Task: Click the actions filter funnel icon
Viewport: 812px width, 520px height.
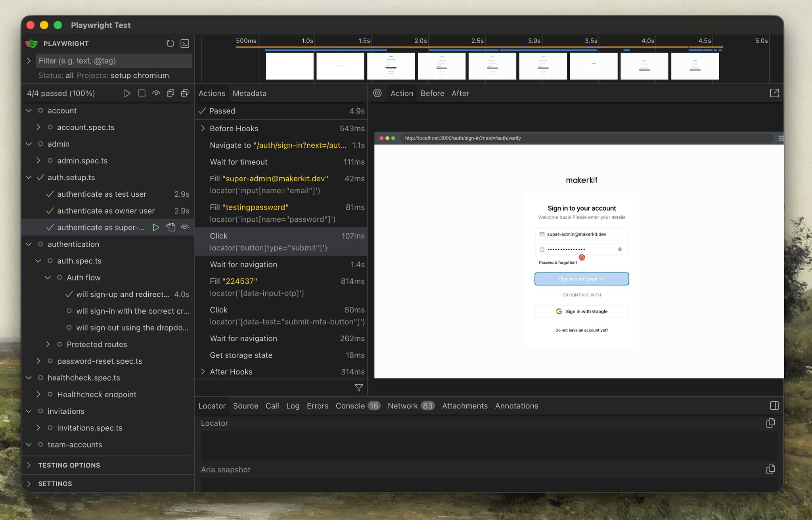Action: [x=358, y=388]
